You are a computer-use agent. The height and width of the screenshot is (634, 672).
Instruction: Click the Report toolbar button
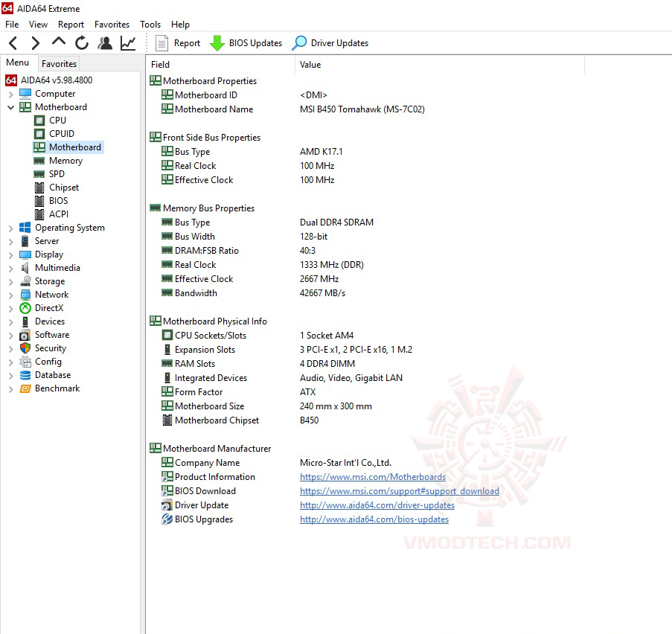[x=178, y=43]
